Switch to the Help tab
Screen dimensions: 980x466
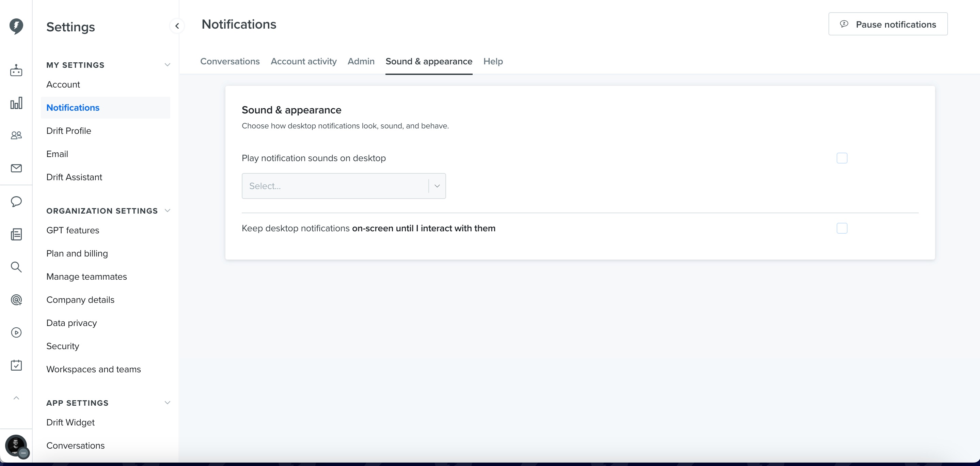pos(493,61)
